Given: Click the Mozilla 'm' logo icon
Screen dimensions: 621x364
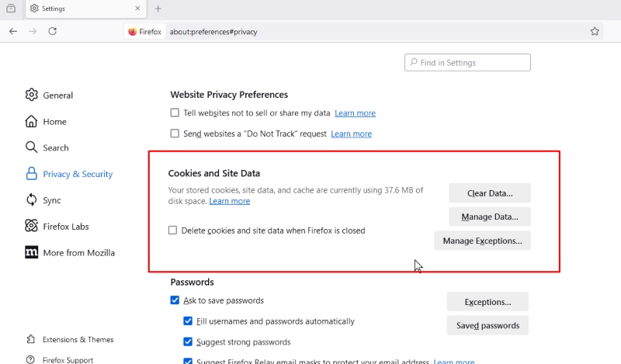Looking at the screenshot, I should [x=31, y=252].
